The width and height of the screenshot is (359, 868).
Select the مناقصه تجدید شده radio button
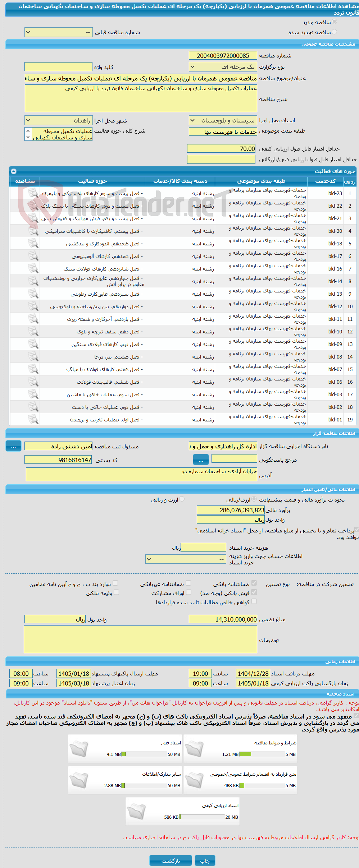click(x=335, y=32)
